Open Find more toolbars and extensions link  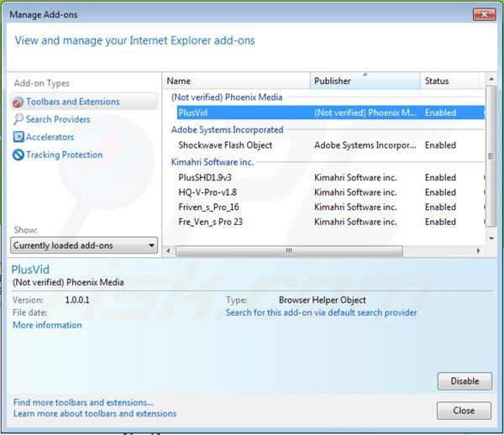pyautogui.click(x=83, y=402)
